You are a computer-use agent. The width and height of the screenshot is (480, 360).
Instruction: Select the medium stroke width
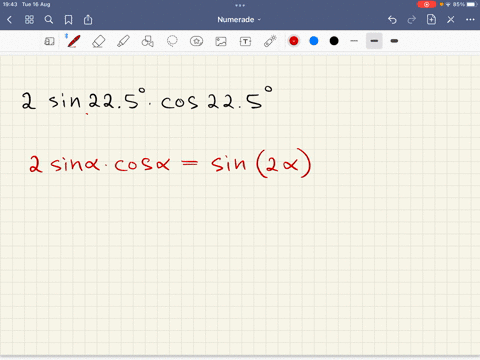[374, 41]
